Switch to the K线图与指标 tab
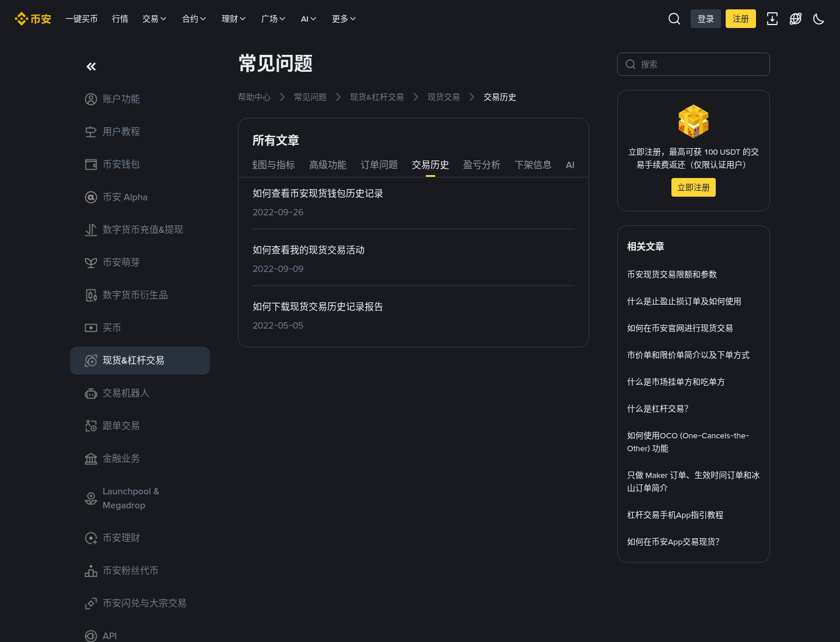This screenshot has height=642, width=840. pos(274,165)
